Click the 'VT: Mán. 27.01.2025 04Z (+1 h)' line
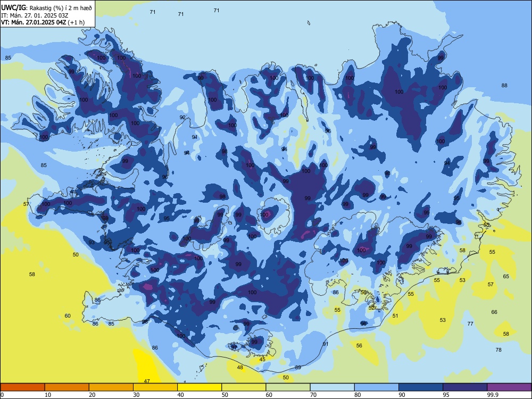 pos(43,22)
